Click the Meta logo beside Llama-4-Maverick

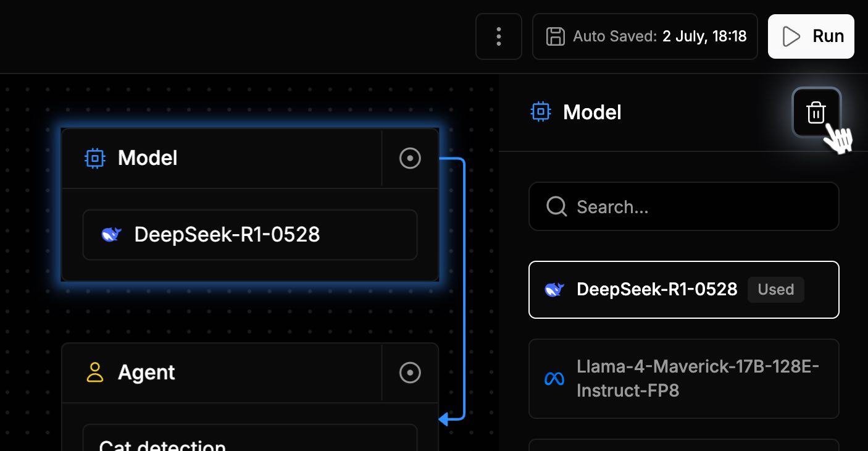(x=554, y=379)
